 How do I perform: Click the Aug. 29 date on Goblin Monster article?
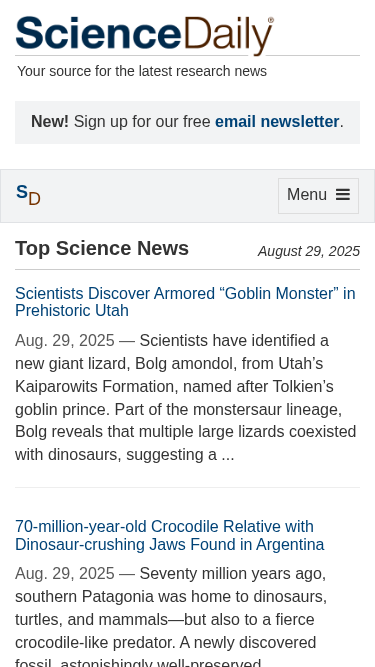[65, 341]
